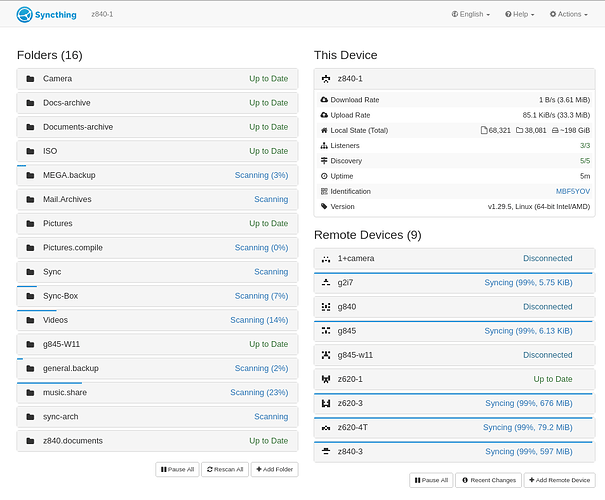The height and width of the screenshot is (500, 605).
Task: Click the folder icon beside Videos
Action: [29, 320]
